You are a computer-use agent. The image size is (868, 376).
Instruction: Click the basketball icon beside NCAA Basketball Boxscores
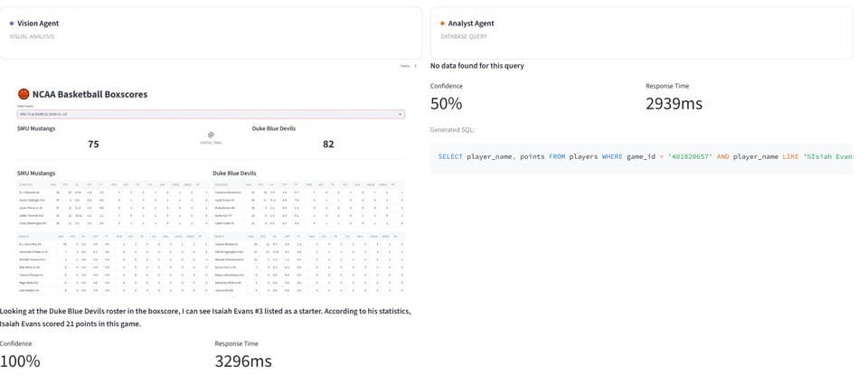(x=24, y=94)
